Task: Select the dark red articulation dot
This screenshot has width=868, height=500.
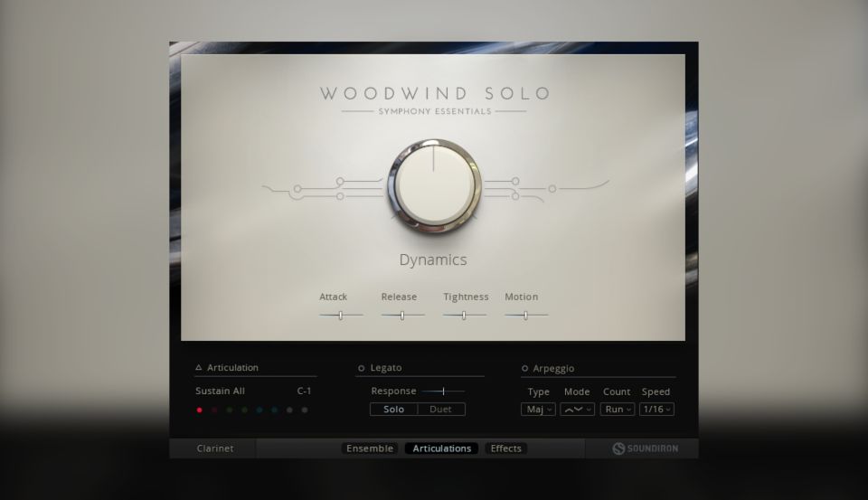Action: tap(214, 410)
